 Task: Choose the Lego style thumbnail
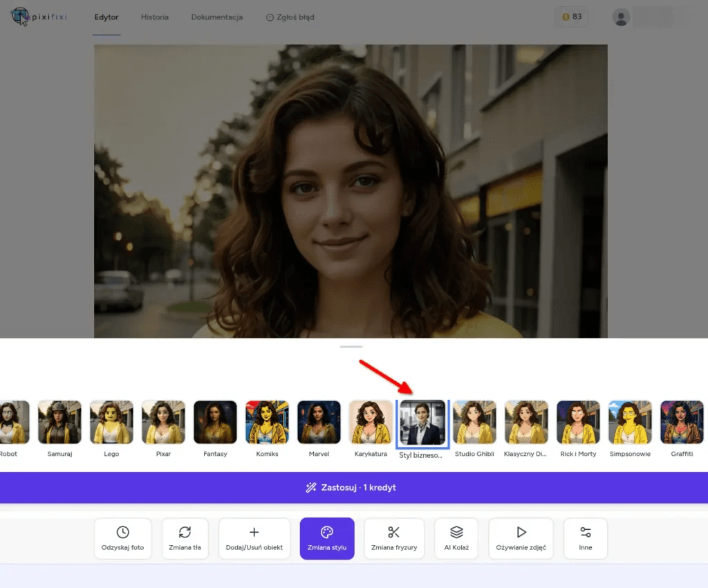point(111,422)
